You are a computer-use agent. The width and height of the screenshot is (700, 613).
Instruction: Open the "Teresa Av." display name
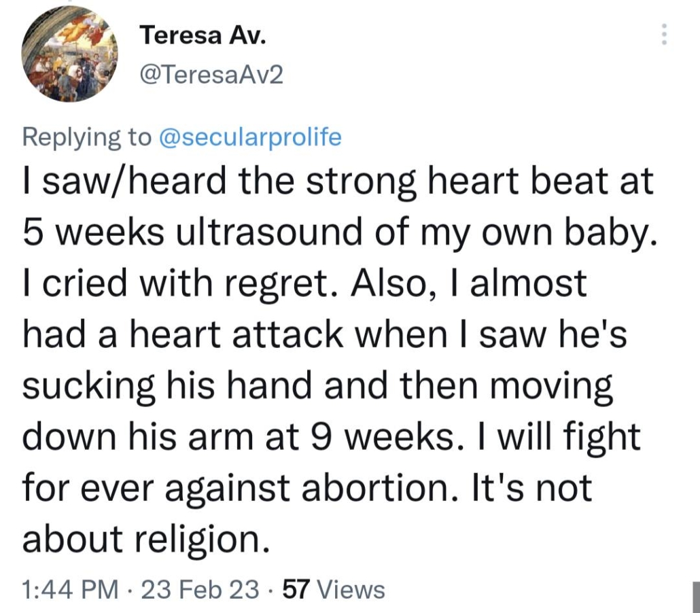pyautogui.click(x=201, y=35)
